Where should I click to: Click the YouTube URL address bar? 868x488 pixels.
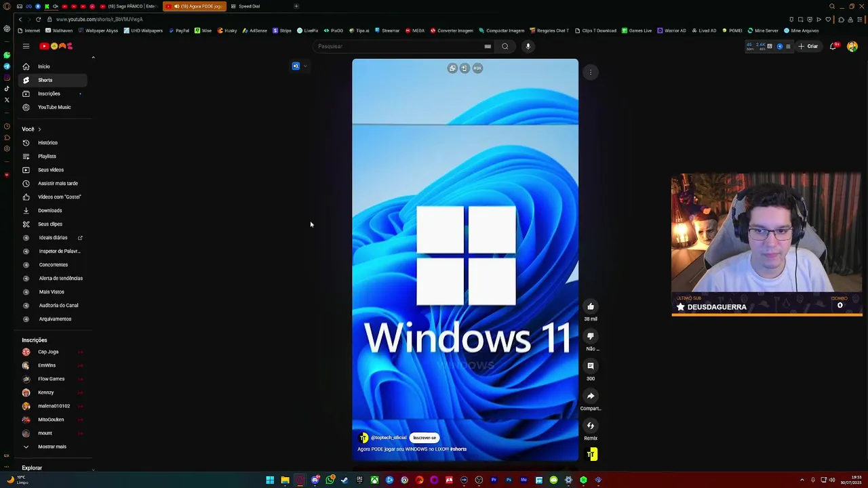point(99,20)
